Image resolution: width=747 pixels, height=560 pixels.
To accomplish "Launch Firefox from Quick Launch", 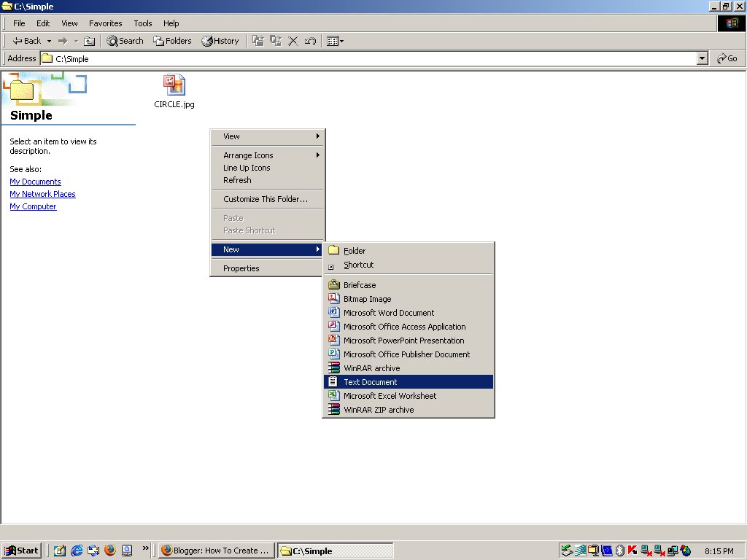I will [110, 551].
